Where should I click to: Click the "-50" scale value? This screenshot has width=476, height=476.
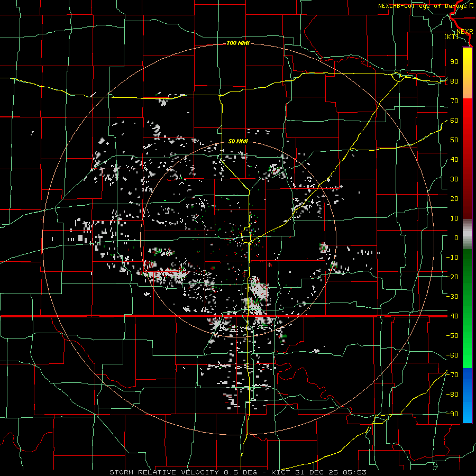coord(452,336)
